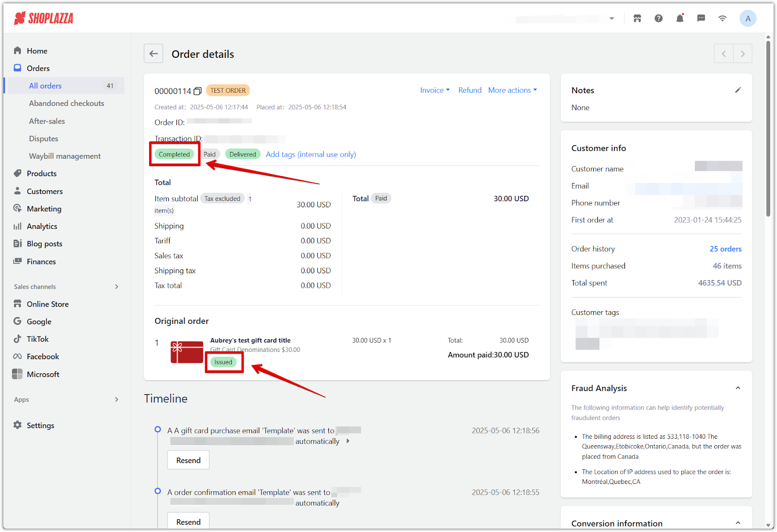This screenshot has width=777, height=532.
Task: Click the Tax excluded badge
Action: click(x=222, y=199)
